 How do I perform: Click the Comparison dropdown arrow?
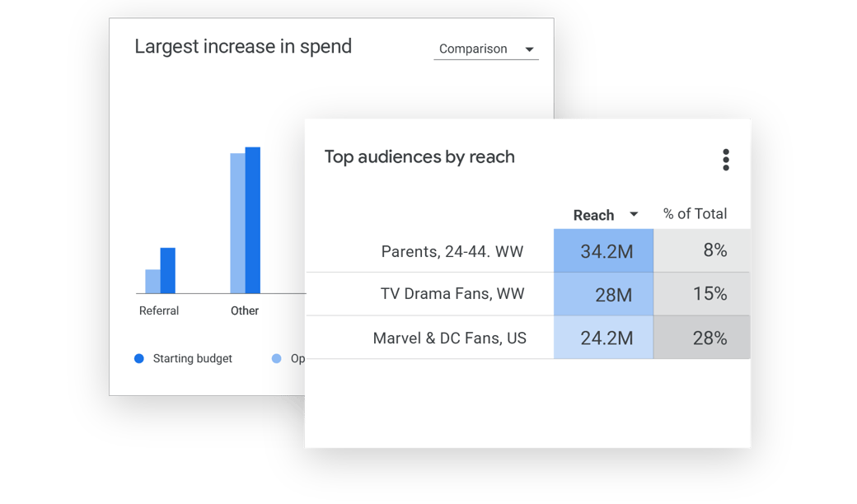pos(530,49)
